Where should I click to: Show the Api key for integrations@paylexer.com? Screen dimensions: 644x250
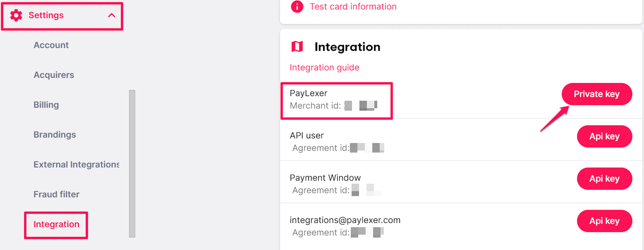coord(604,221)
